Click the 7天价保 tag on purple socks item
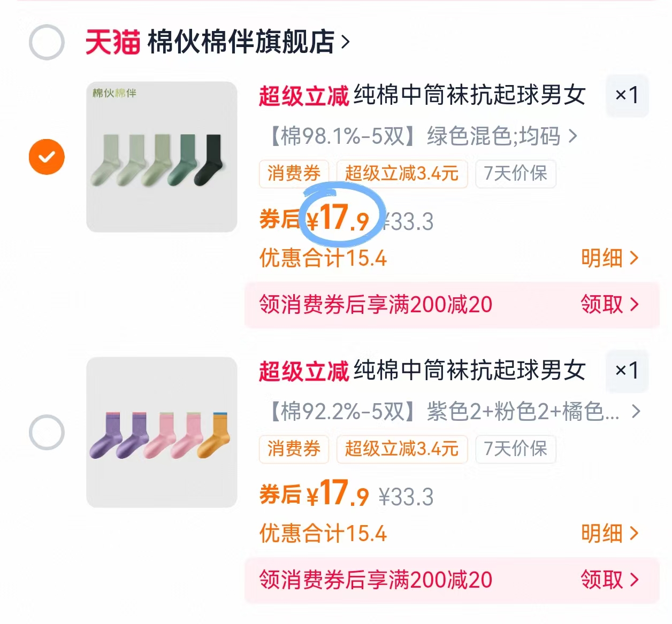This screenshot has width=672, height=624. [x=515, y=449]
